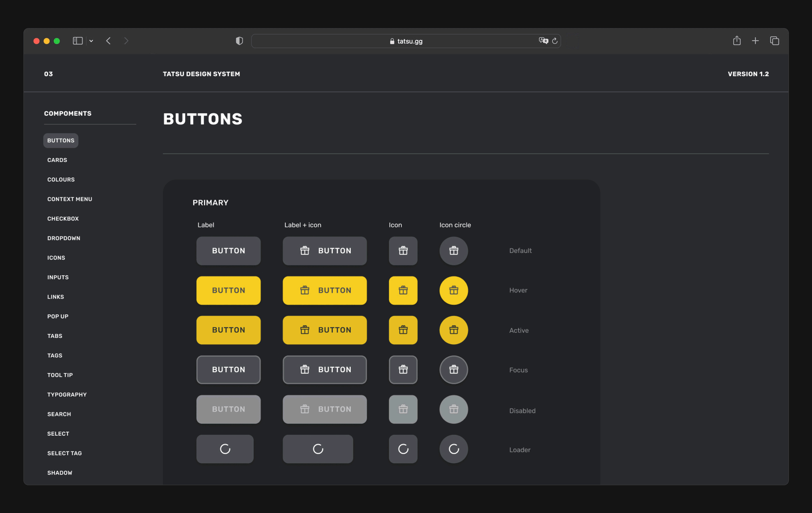
Task: Expand the sidebar options chevron dropdown
Action: (x=91, y=41)
